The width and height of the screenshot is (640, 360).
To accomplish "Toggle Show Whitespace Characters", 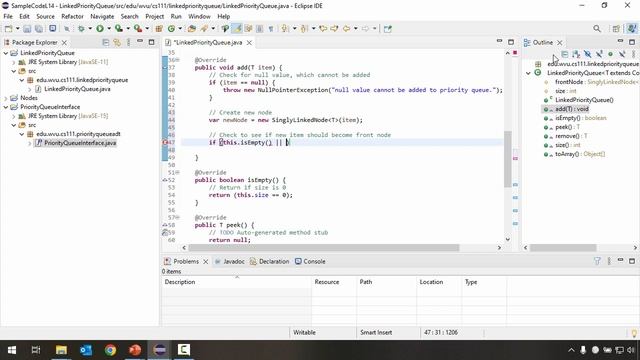I will (x=271, y=29).
